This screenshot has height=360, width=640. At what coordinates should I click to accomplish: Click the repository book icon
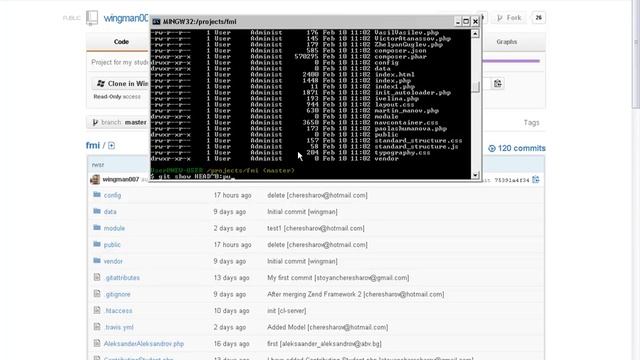[x=92, y=18]
